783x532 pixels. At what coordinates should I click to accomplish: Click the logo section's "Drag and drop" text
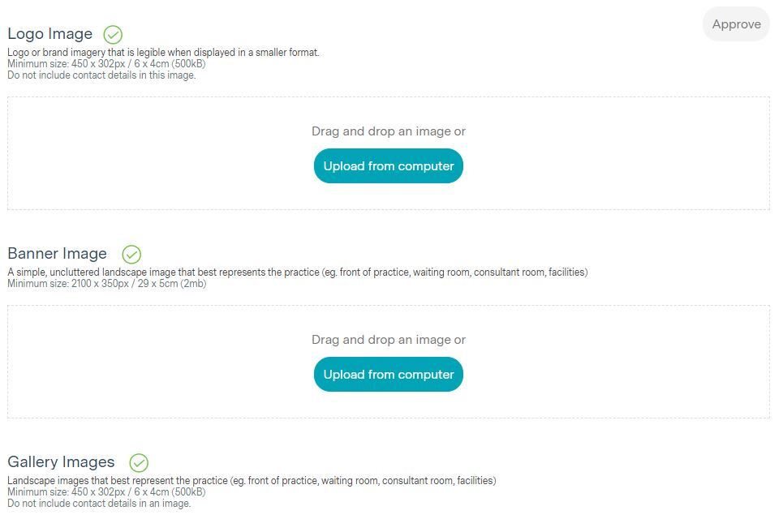click(x=389, y=131)
